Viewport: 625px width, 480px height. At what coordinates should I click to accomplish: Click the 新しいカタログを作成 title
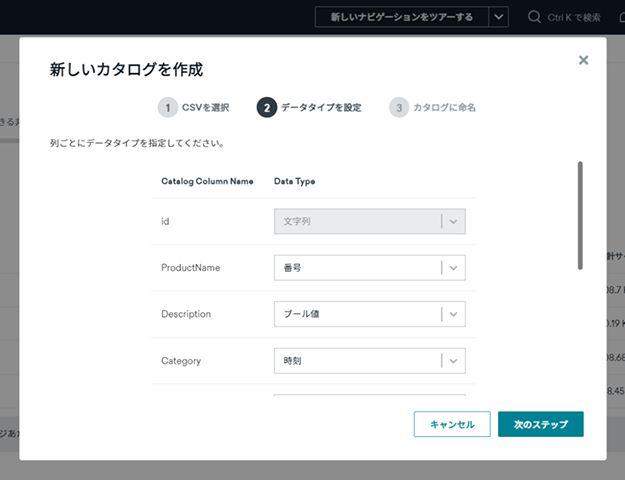pyautogui.click(x=126, y=69)
